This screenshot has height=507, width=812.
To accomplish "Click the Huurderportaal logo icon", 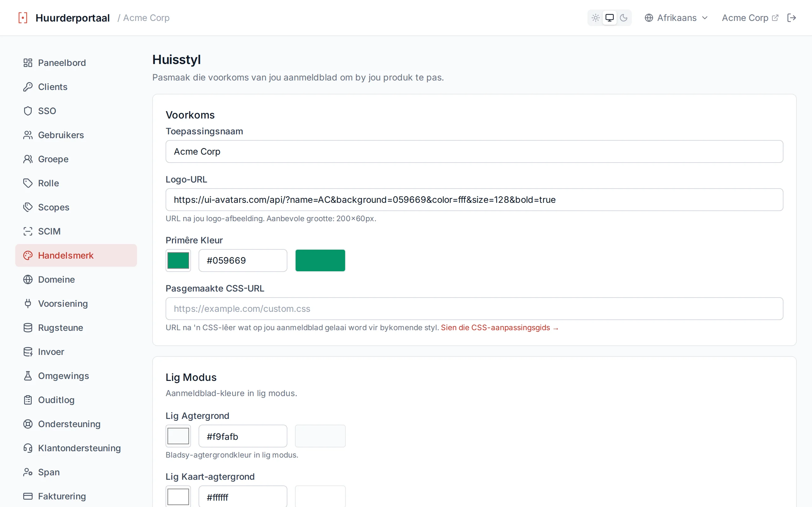I will (x=23, y=18).
